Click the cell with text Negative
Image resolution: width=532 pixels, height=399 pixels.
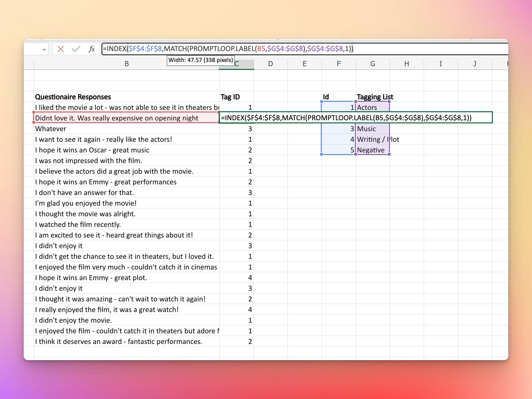click(x=371, y=150)
